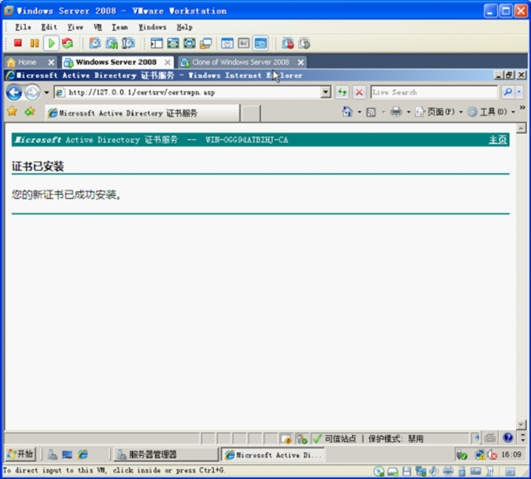
Task: Open the VMware View menu
Action: coord(75,27)
